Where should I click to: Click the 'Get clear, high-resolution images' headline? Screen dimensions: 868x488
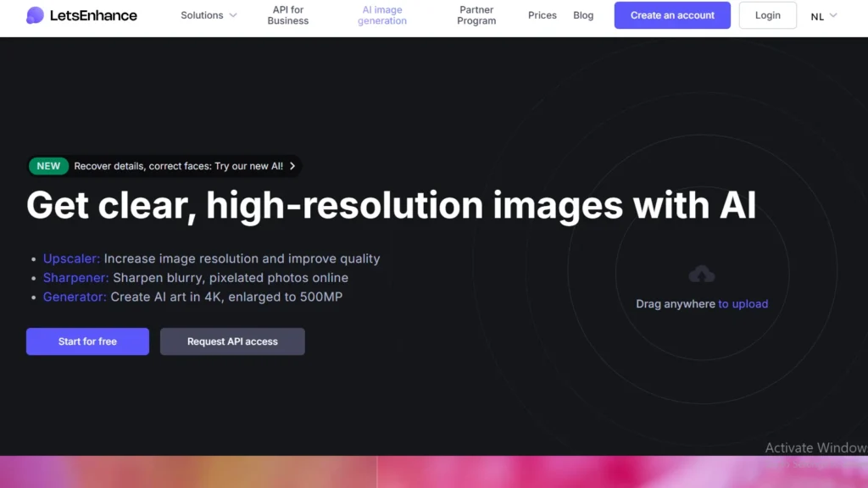tap(391, 206)
